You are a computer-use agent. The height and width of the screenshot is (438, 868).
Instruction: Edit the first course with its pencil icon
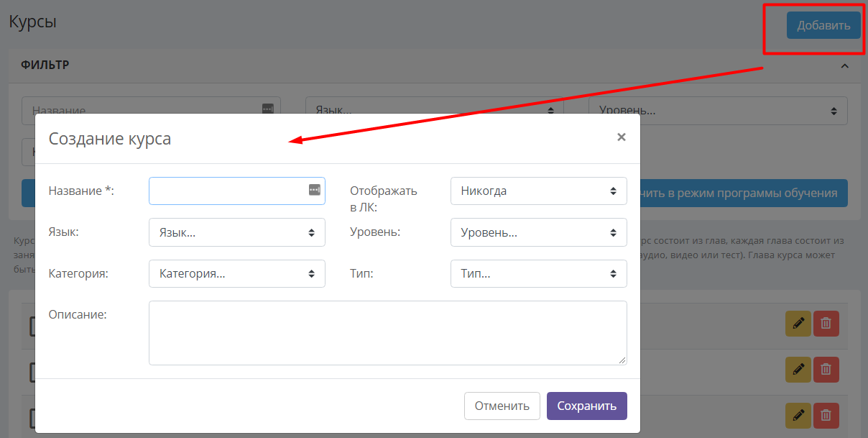click(798, 324)
